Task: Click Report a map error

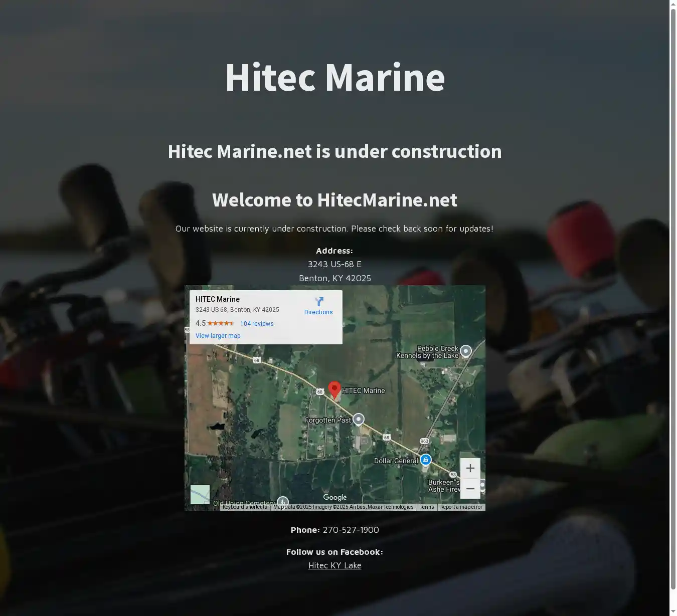Action: pyautogui.click(x=461, y=507)
